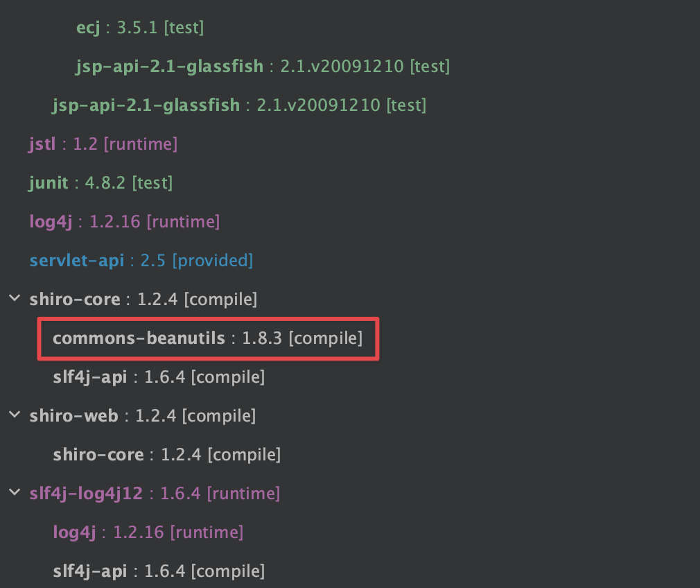Screen dimensions: 700x588
Task: Select the junit 4.8.2 test dependency
Action: 49,183
